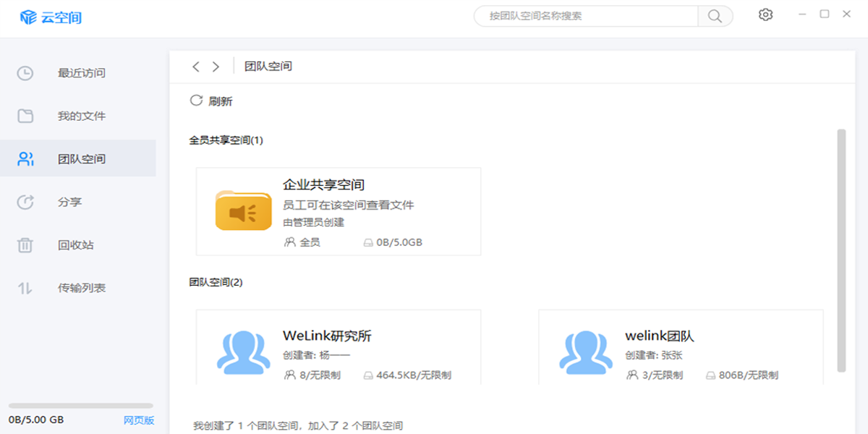
Task: Click the 云空间 cube logo
Action: click(x=28, y=17)
